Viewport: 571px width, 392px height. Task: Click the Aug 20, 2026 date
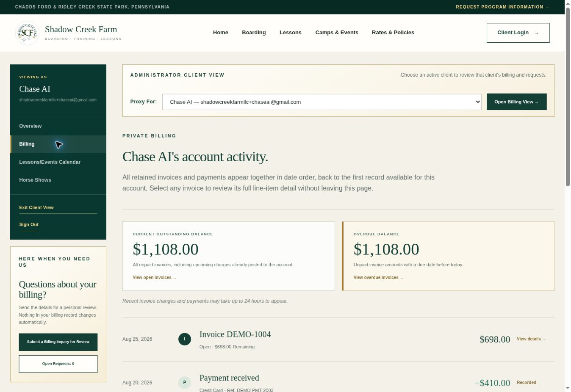(137, 383)
